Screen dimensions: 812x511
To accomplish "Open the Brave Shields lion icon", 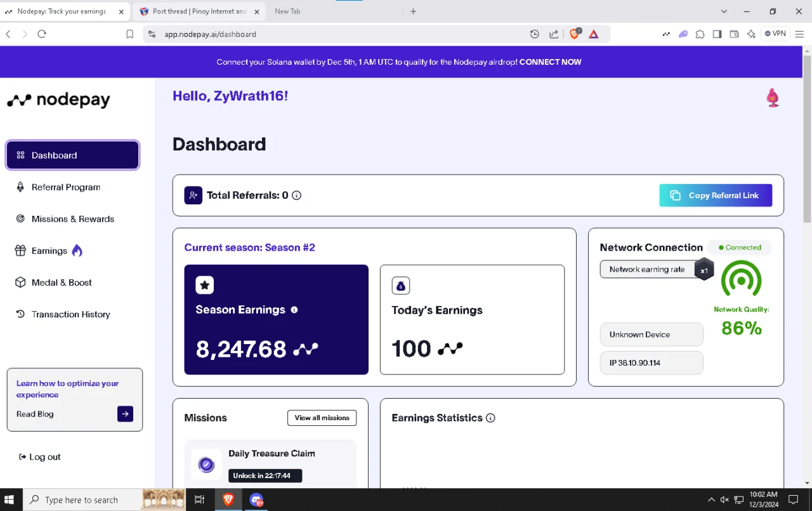I will (x=575, y=34).
